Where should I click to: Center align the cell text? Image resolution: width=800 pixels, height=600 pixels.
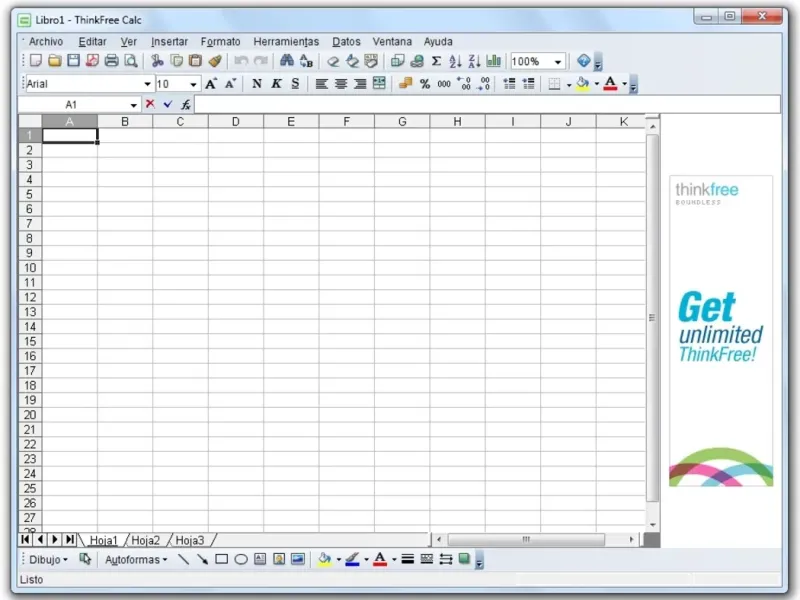point(341,84)
